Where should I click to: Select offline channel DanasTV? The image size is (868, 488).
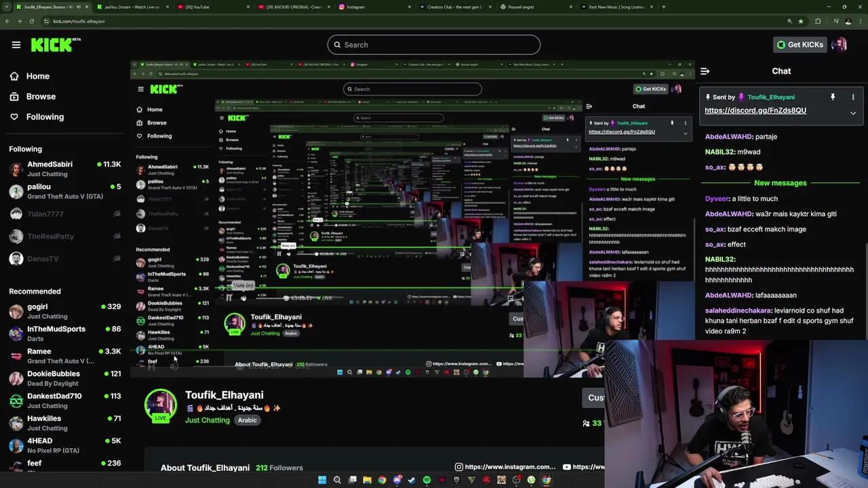click(66, 258)
